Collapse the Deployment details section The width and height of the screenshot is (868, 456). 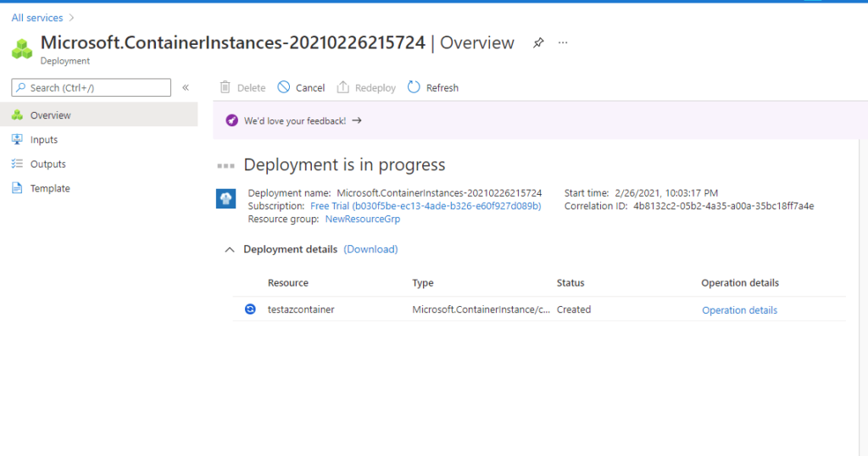pyautogui.click(x=229, y=249)
